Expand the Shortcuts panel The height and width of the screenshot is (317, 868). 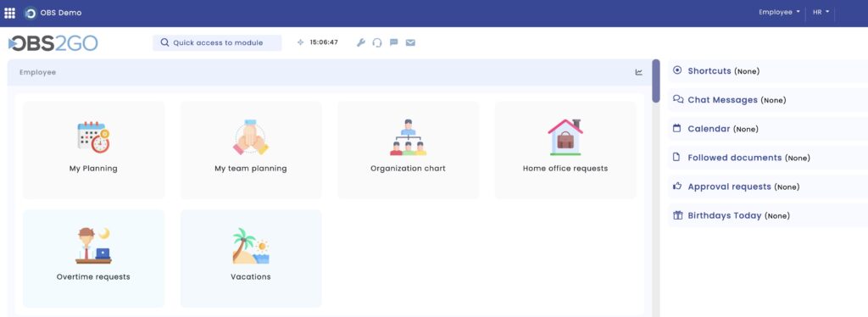coord(768,71)
